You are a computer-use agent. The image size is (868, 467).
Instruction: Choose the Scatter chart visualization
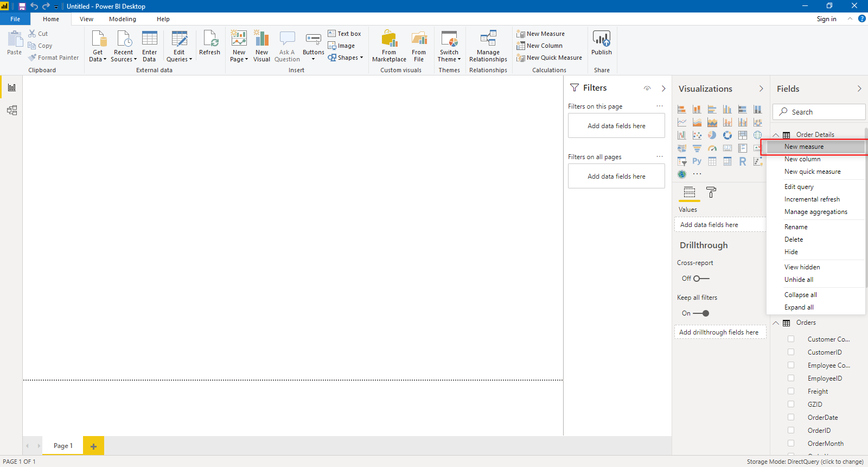click(697, 135)
